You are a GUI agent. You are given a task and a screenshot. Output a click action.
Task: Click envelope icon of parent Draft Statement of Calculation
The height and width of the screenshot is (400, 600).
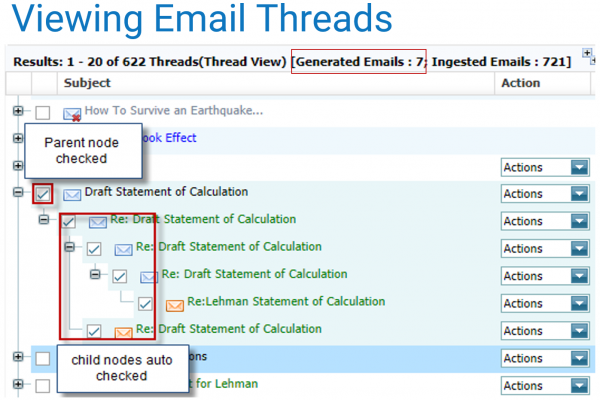click(x=72, y=194)
